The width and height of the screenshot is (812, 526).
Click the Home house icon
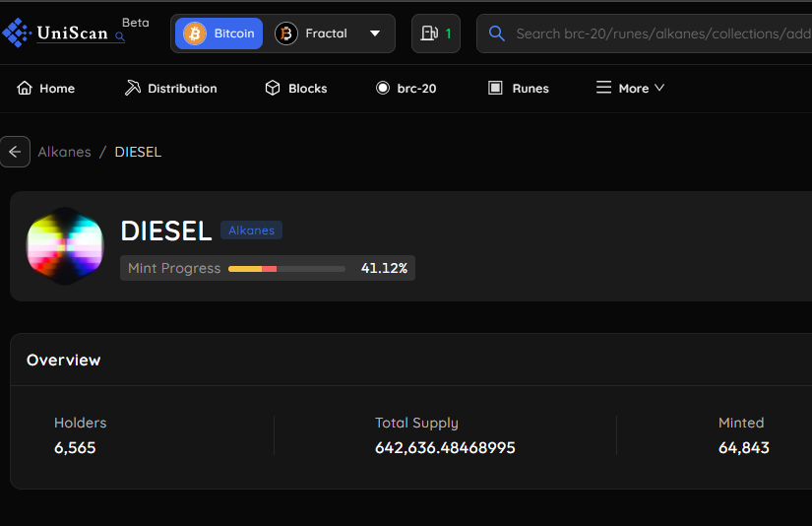25,88
